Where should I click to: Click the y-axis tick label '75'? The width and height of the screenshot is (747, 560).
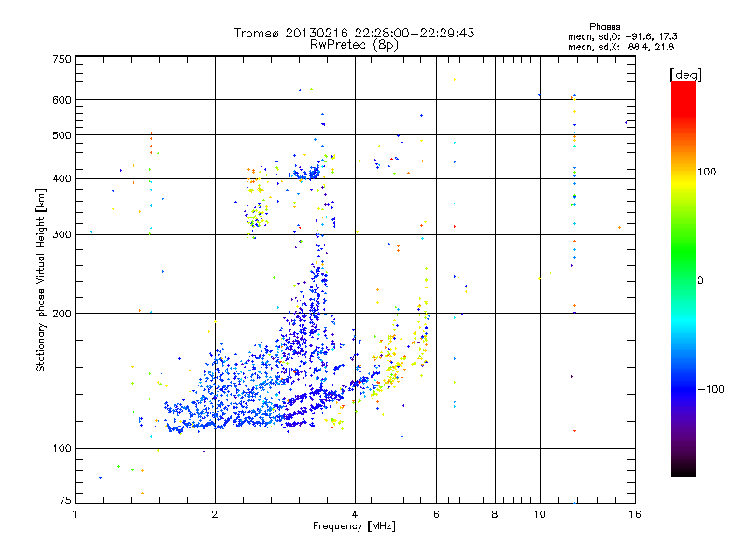[65, 500]
